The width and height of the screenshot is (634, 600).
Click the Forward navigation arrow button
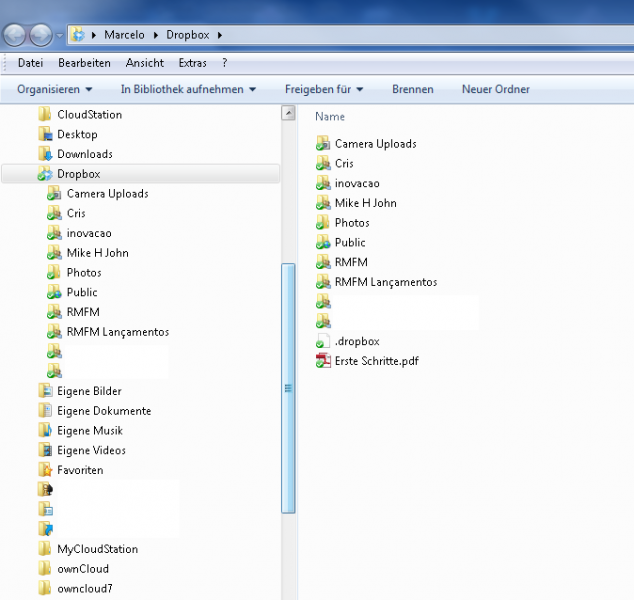(x=41, y=35)
